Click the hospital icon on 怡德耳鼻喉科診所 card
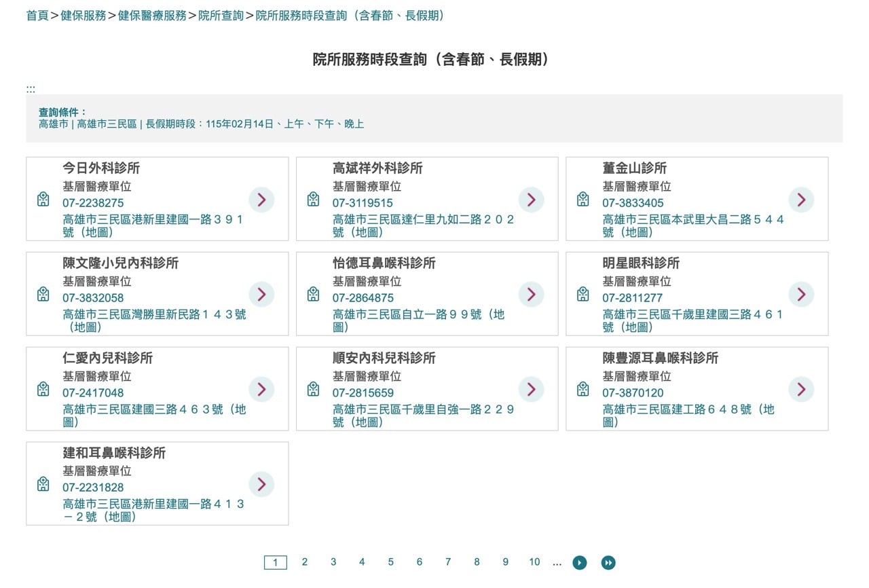The image size is (869, 588). (313, 294)
